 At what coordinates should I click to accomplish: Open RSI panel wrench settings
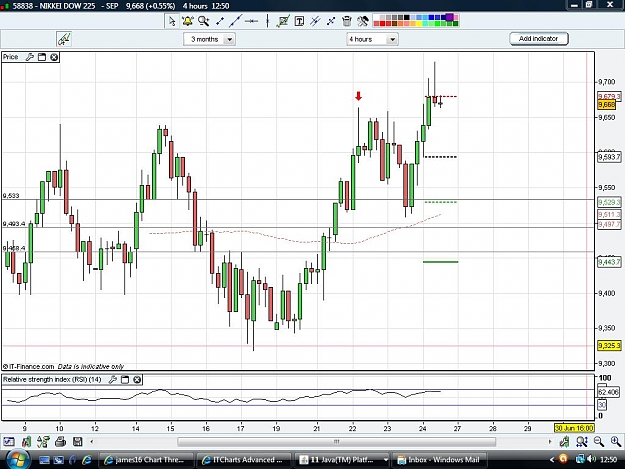113,379
